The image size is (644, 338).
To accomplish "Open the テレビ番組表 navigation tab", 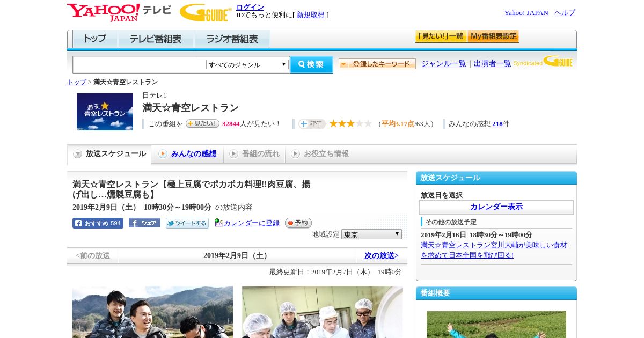I will (x=156, y=39).
